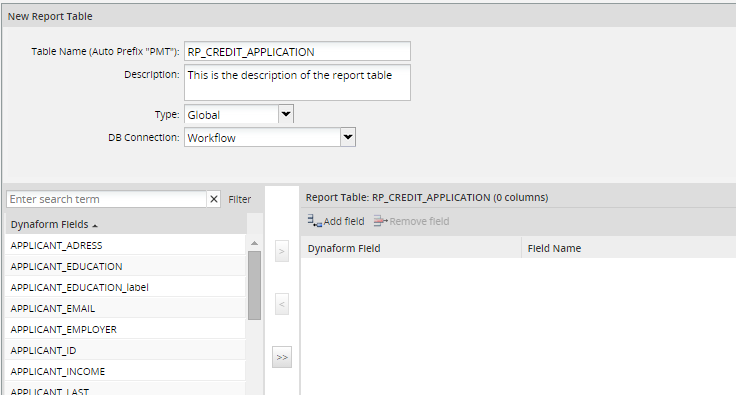
Task: Toggle Dynaform Fields sort arrow
Action: (x=95, y=226)
